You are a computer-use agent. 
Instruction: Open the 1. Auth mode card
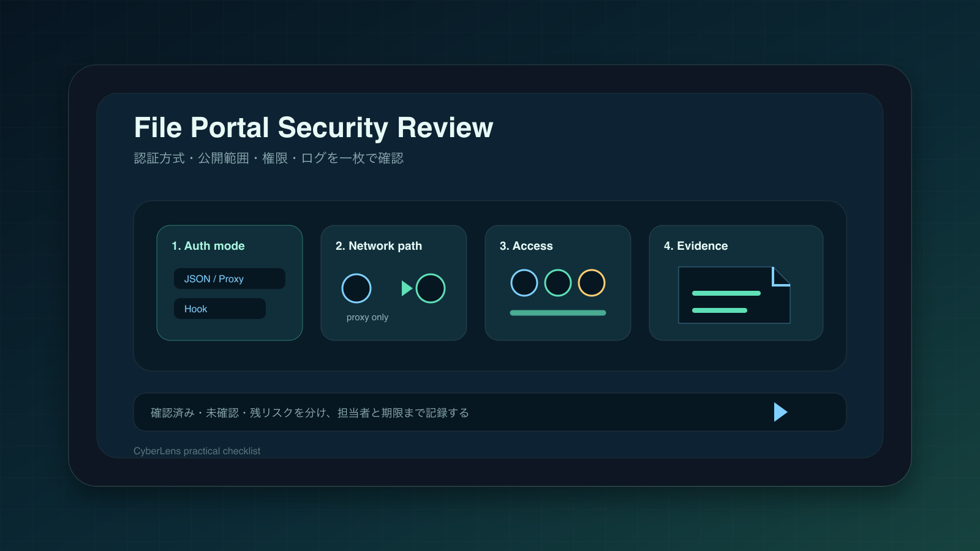click(x=230, y=283)
